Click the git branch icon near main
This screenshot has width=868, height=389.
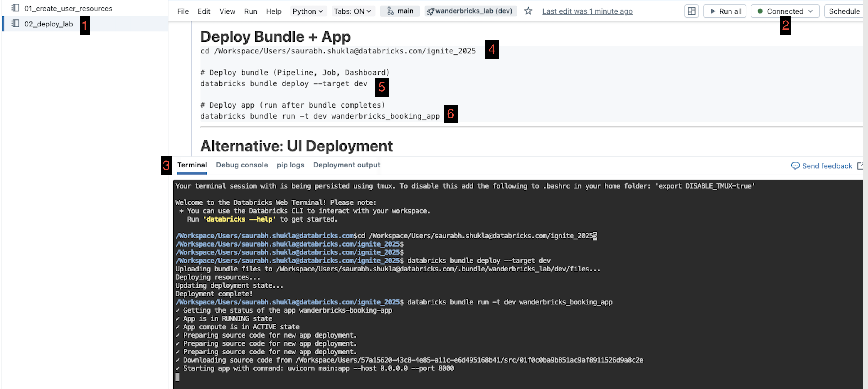click(390, 11)
